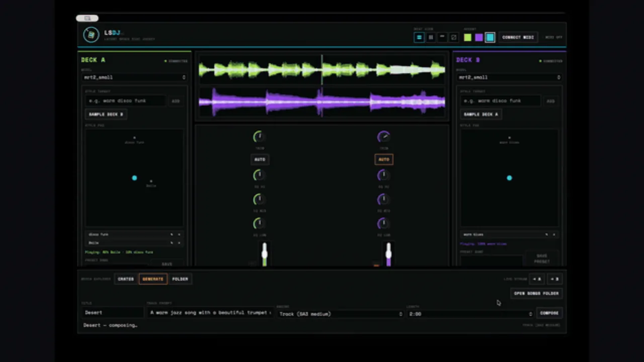This screenshot has width=644, height=362.
Task: Click Open Songs Folder button
Action: [x=536, y=293]
